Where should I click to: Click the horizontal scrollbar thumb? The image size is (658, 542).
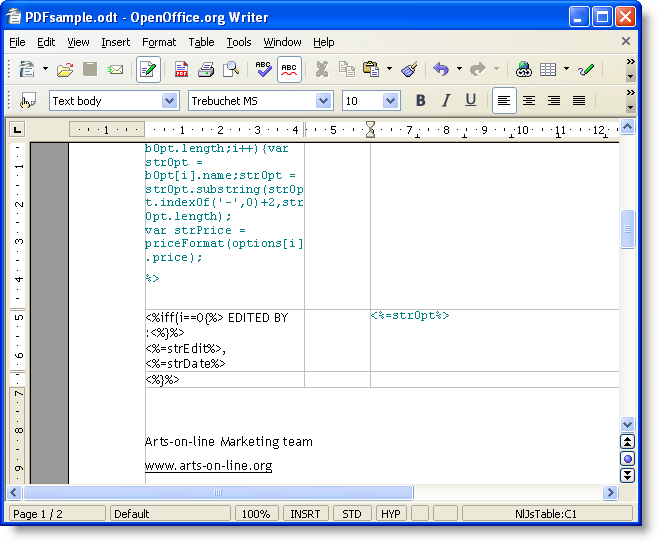pos(218,493)
